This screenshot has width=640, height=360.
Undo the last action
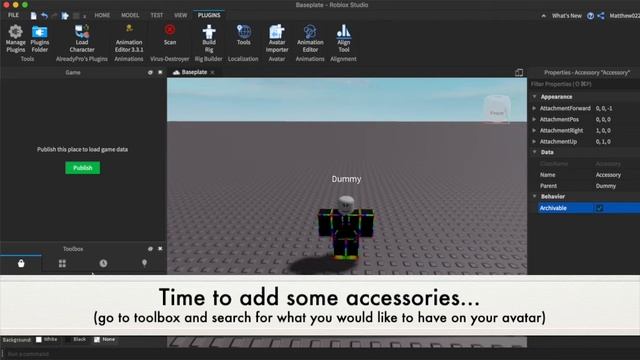pyautogui.click(x=44, y=16)
